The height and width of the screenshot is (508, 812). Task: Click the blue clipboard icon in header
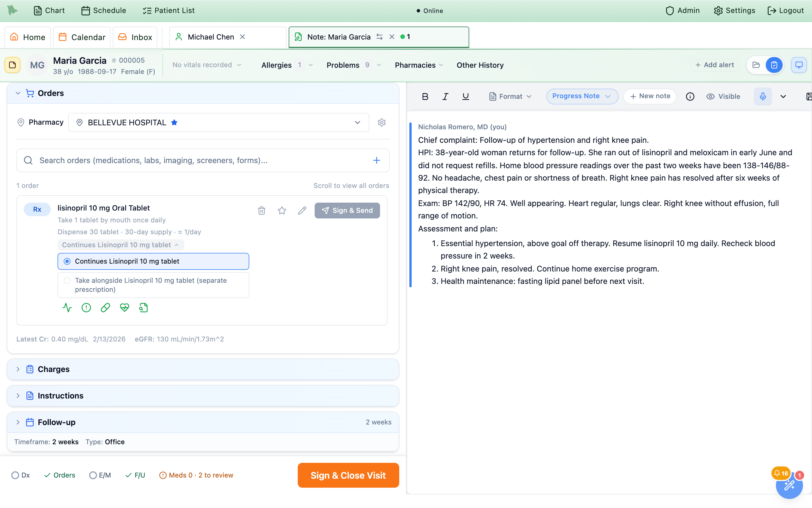tap(774, 65)
